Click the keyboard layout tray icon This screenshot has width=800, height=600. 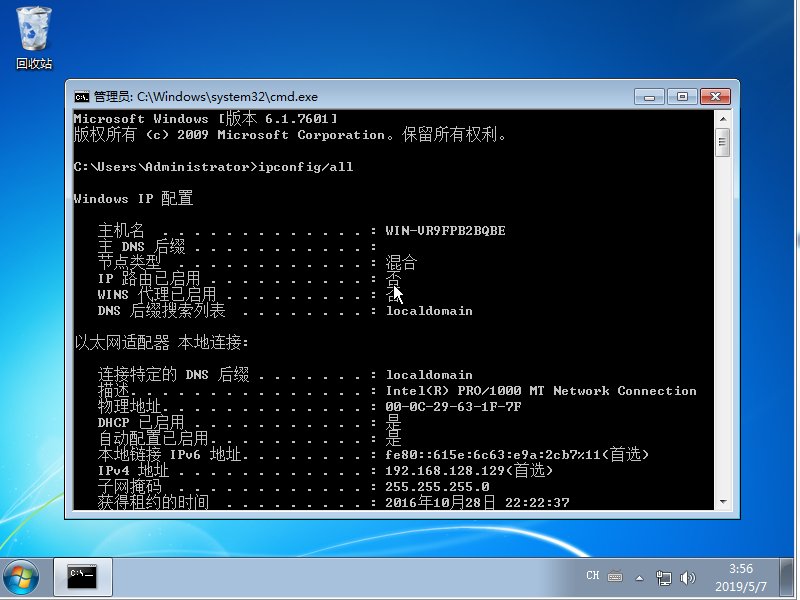(x=614, y=575)
